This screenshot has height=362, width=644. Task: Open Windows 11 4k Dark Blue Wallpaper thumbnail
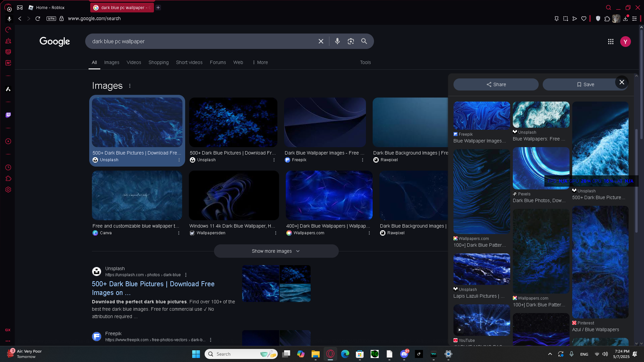(234, 195)
